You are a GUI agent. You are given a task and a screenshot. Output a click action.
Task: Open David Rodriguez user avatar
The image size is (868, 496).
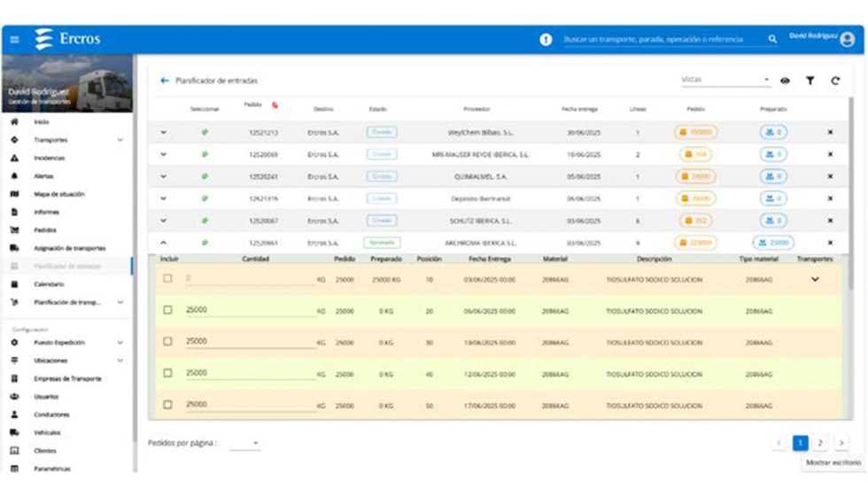(848, 40)
